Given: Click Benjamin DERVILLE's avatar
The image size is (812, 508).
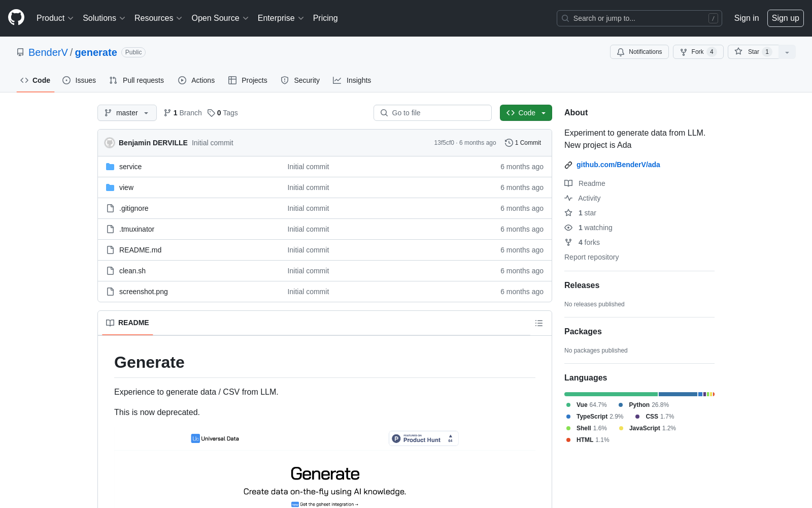Looking at the screenshot, I should pos(110,143).
